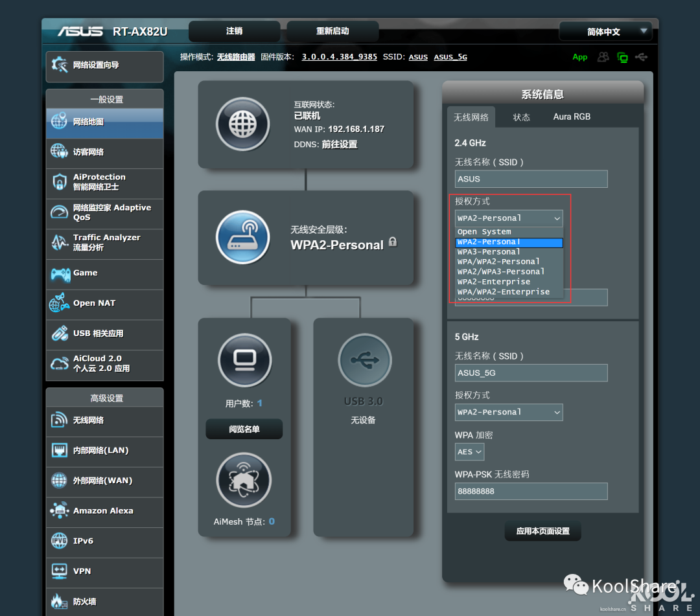The width and height of the screenshot is (700, 616).
Task: Click the 5 GHz SSID field containing ASUS_5G
Action: 531,373
